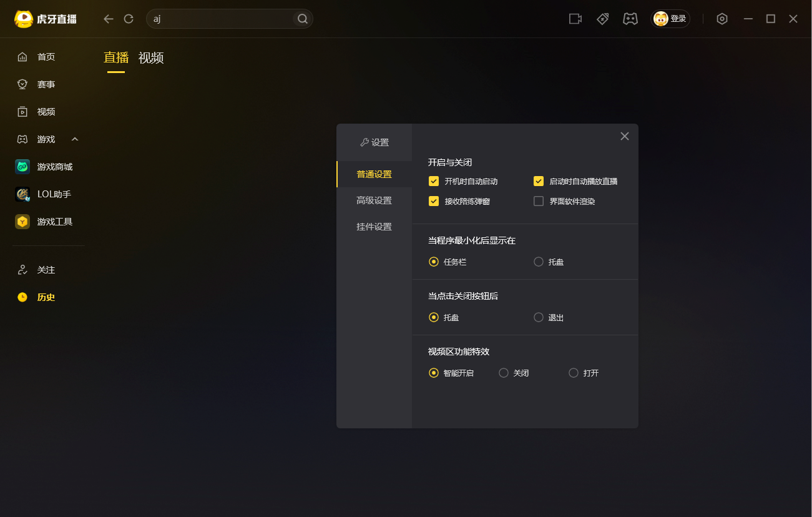Select 打开 video effects radio
812x517 pixels.
click(x=574, y=373)
